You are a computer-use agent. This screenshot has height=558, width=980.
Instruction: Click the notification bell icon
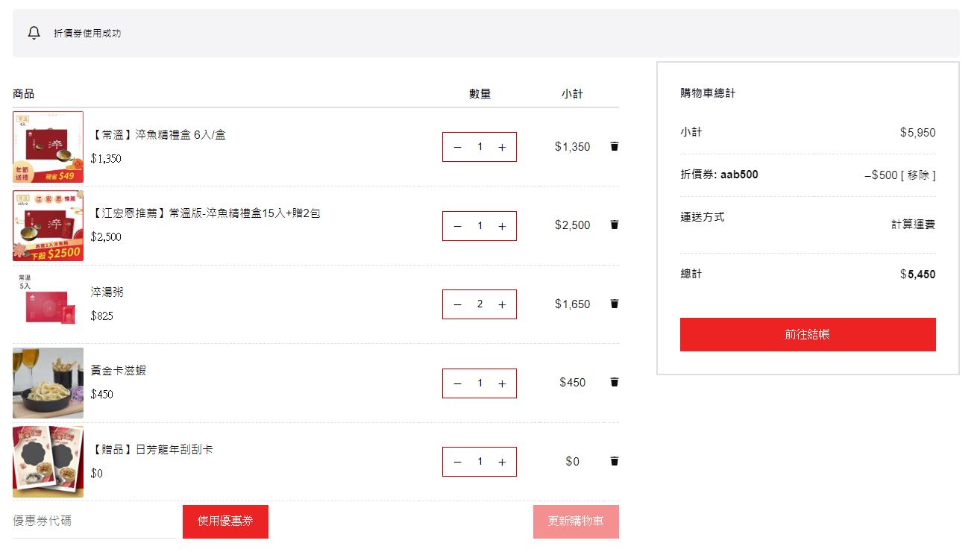point(34,34)
